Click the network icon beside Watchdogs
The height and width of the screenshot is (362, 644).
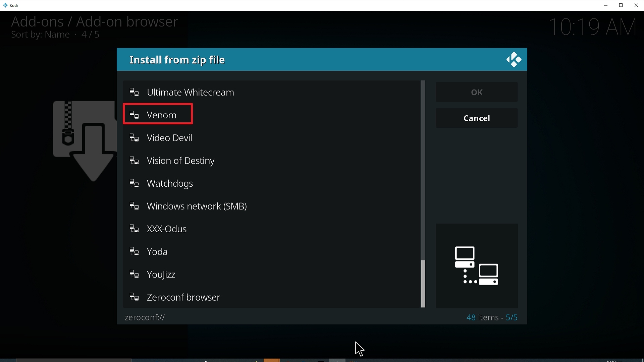coord(135,184)
